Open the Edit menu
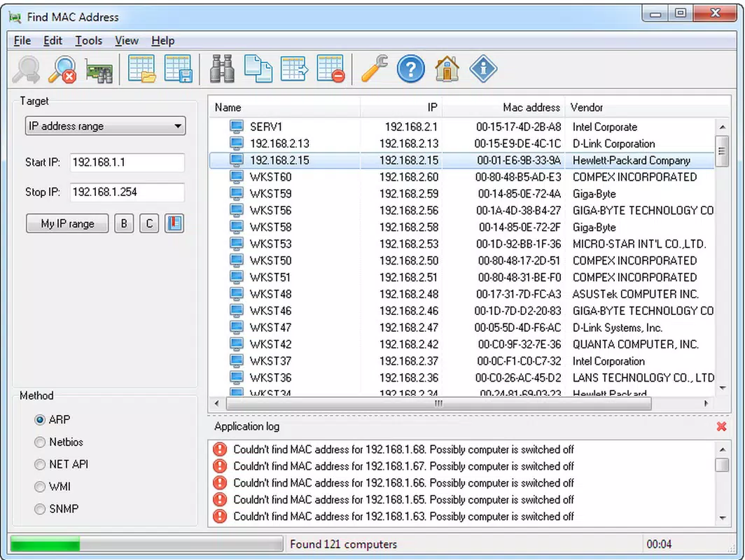The width and height of the screenshot is (745, 560). coord(53,41)
